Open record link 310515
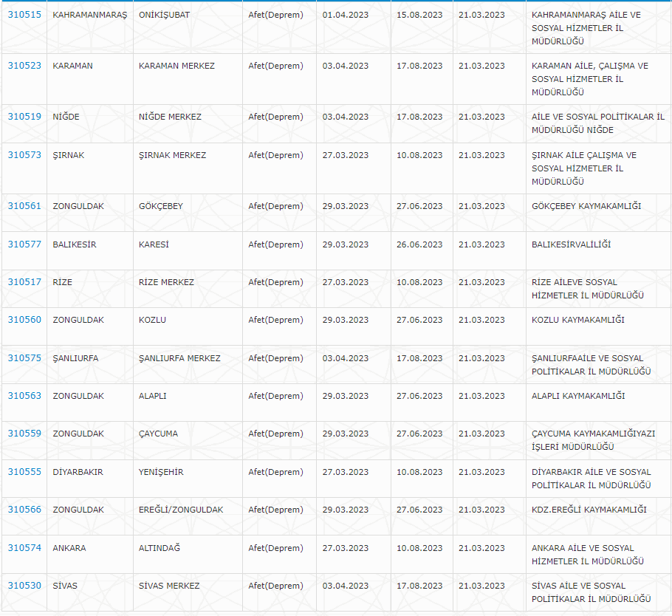Viewport: 672px width, 616px height. pyautogui.click(x=24, y=15)
